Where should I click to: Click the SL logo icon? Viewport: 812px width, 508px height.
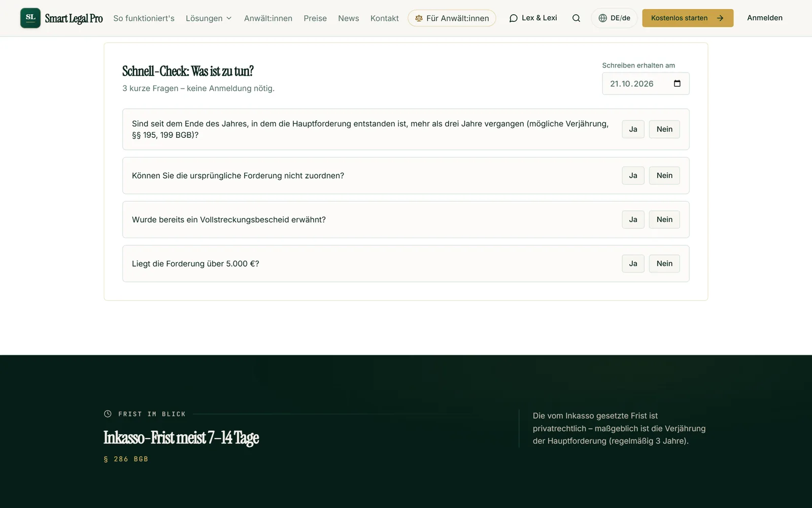30,18
